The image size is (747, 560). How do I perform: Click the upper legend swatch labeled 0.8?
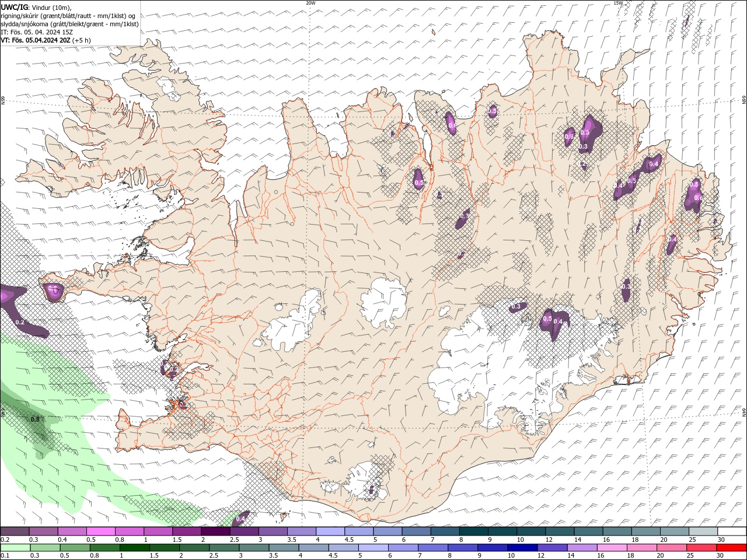129,531
